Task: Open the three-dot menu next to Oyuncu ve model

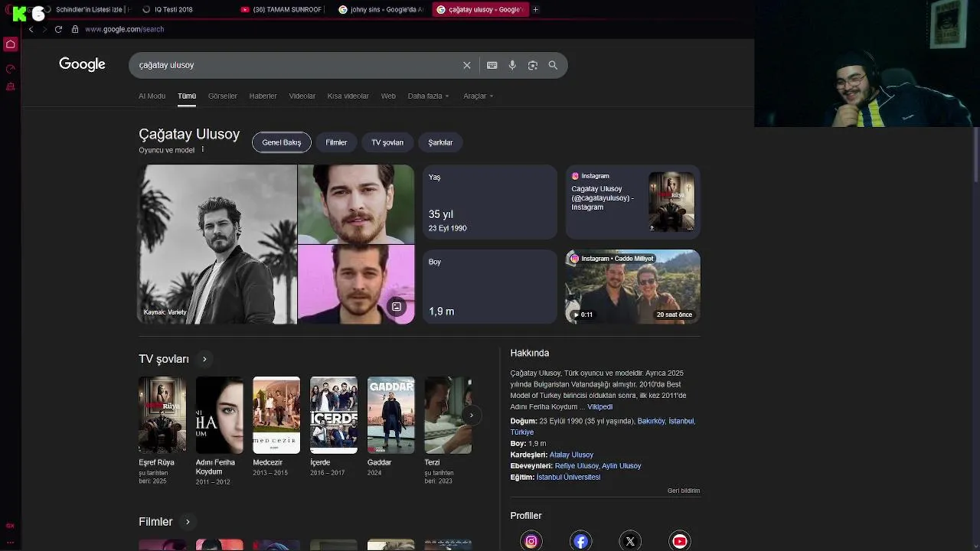Action: 203,150
